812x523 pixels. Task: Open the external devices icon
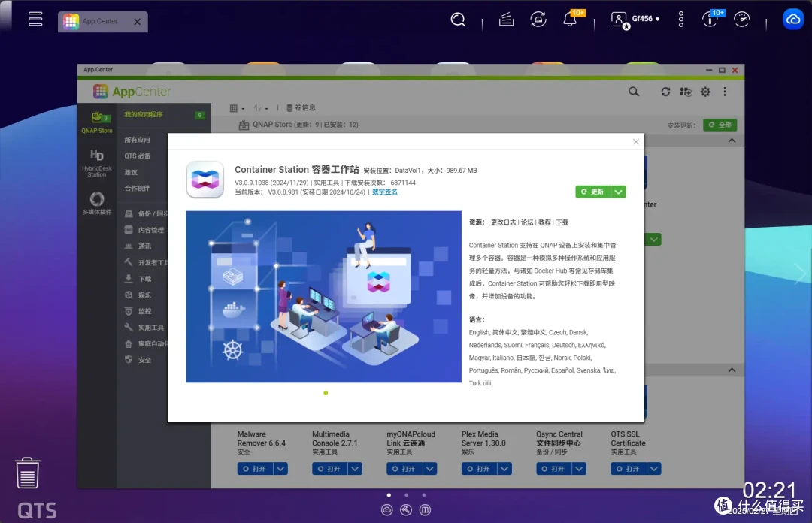click(538, 19)
